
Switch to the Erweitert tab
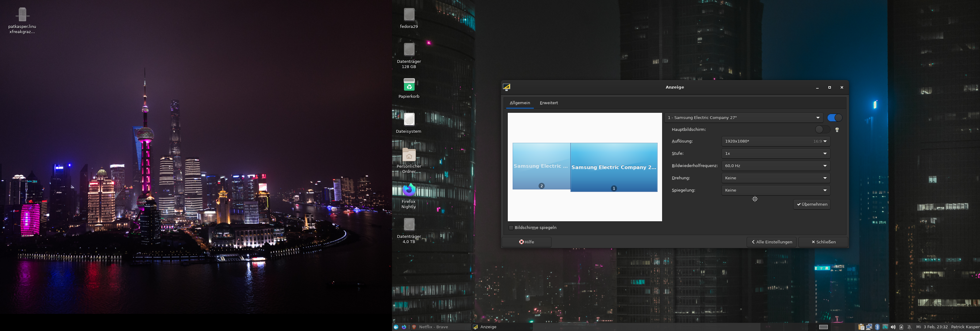pos(548,103)
